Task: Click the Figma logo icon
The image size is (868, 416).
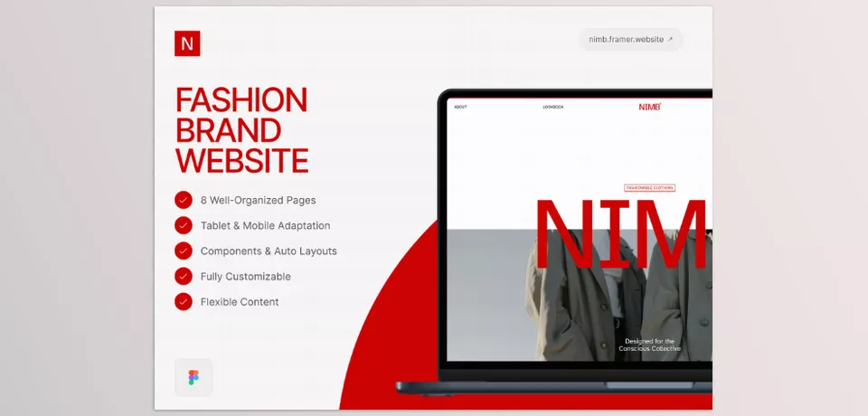Action: 193,377
